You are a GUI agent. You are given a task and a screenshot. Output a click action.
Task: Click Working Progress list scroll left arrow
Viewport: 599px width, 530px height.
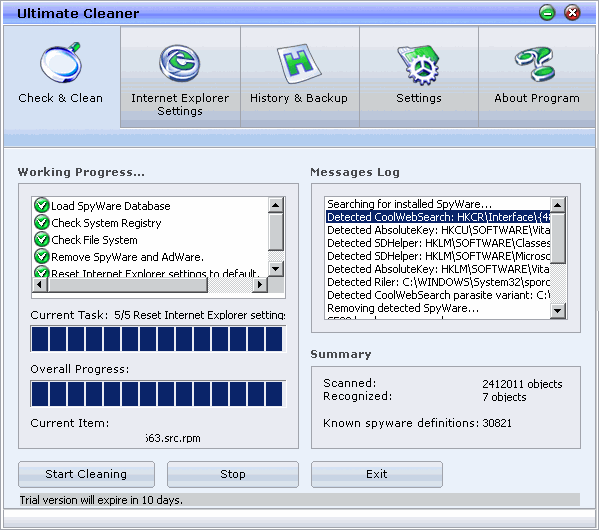(x=39, y=285)
